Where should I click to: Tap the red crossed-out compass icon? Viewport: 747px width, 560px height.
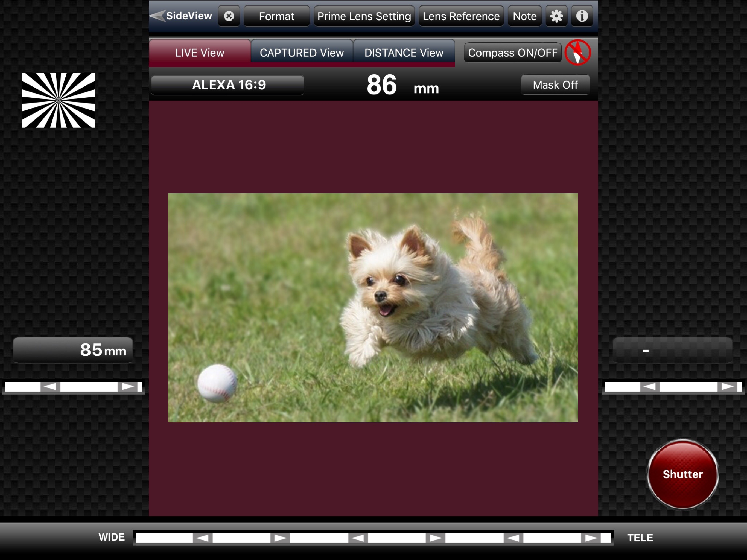click(577, 53)
